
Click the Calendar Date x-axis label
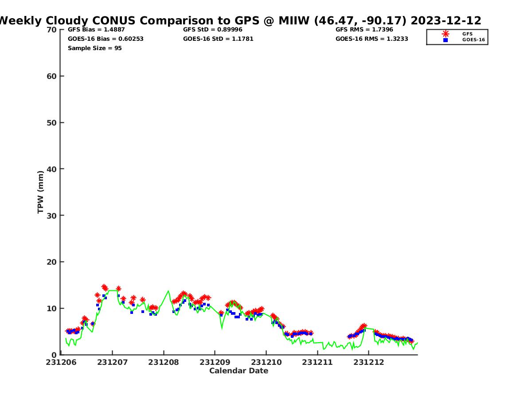click(x=239, y=371)
